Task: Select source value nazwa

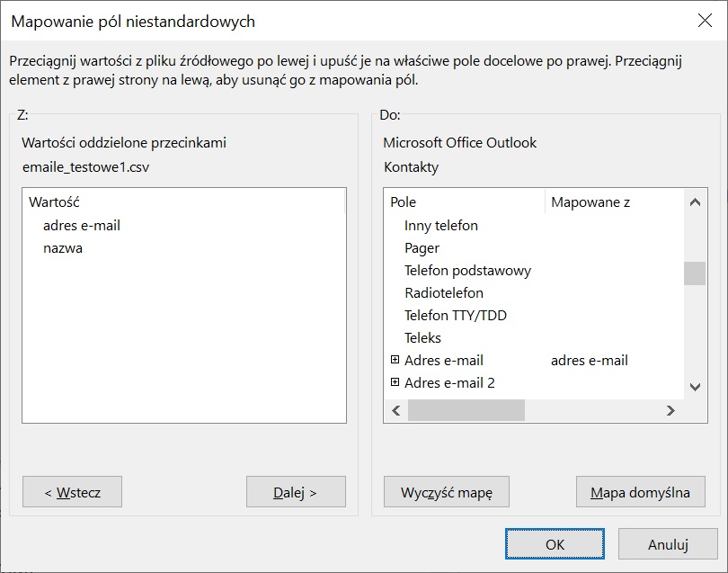Action: tap(63, 247)
